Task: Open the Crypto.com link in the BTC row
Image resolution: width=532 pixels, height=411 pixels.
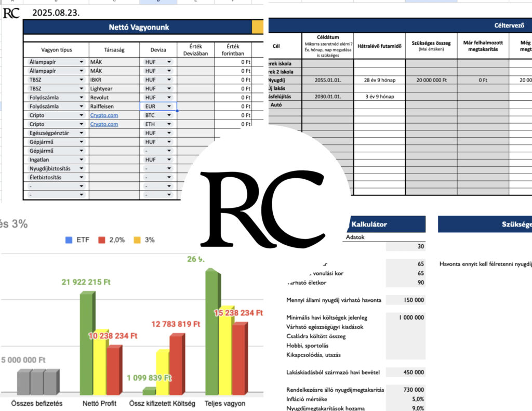Action: (104, 115)
